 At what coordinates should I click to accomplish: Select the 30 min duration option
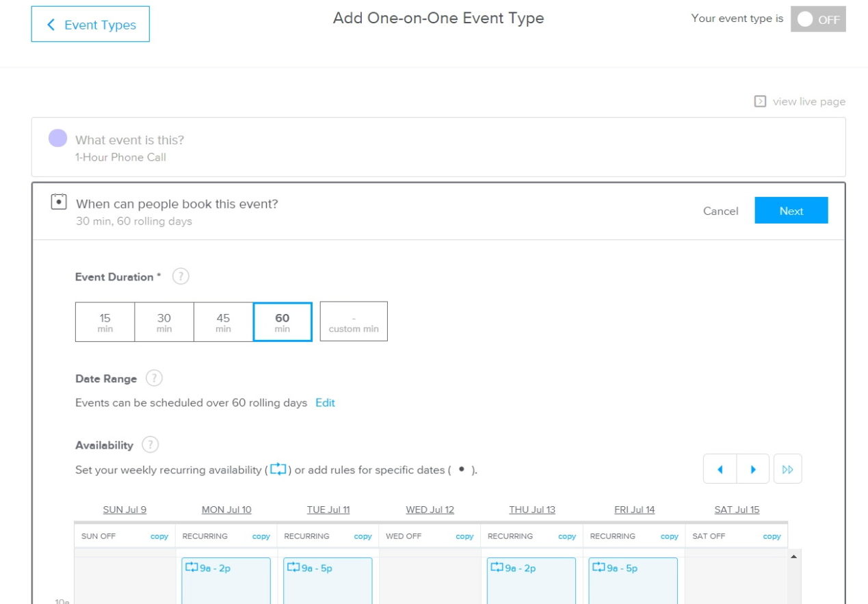coord(164,321)
